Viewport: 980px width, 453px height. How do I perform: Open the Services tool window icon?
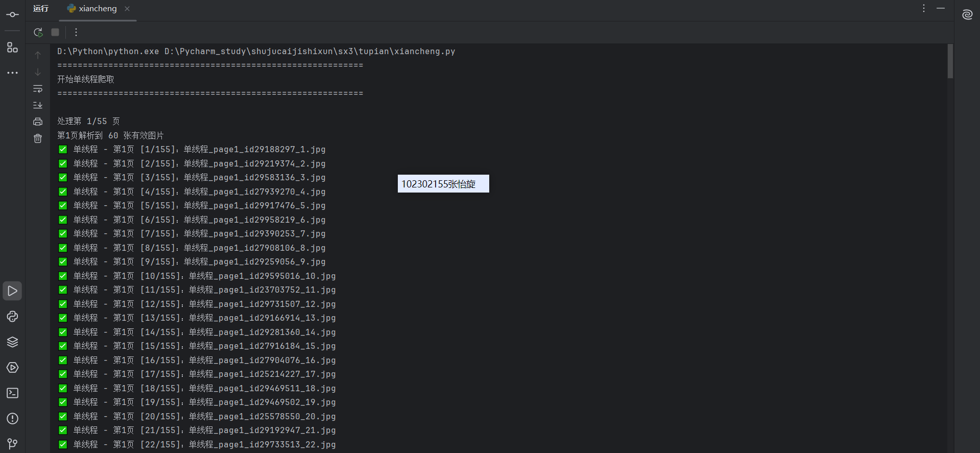[12, 368]
